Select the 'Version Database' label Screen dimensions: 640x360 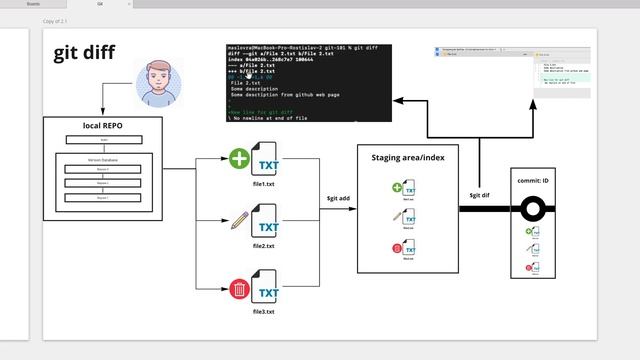pyautogui.click(x=103, y=160)
